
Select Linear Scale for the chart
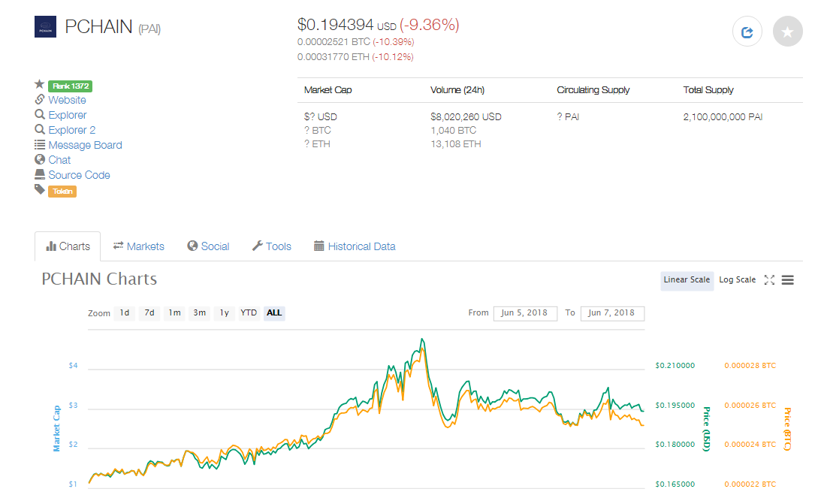(687, 280)
